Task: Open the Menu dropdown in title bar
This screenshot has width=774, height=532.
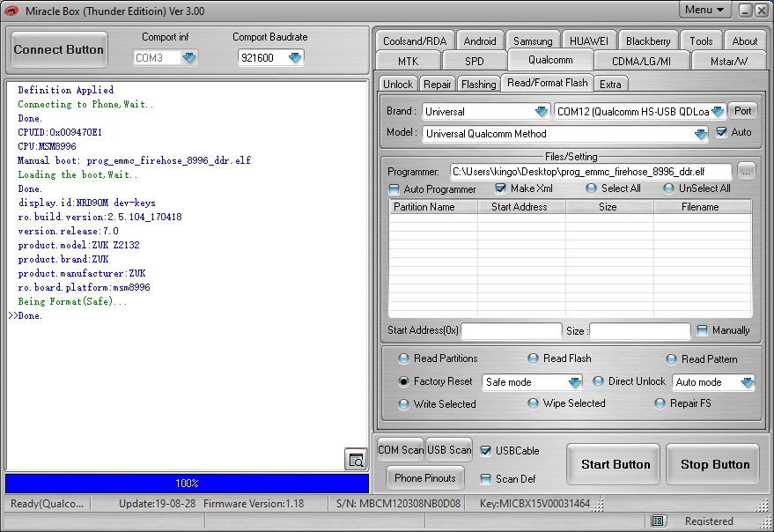Action: pyautogui.click(x=704, y=10)
